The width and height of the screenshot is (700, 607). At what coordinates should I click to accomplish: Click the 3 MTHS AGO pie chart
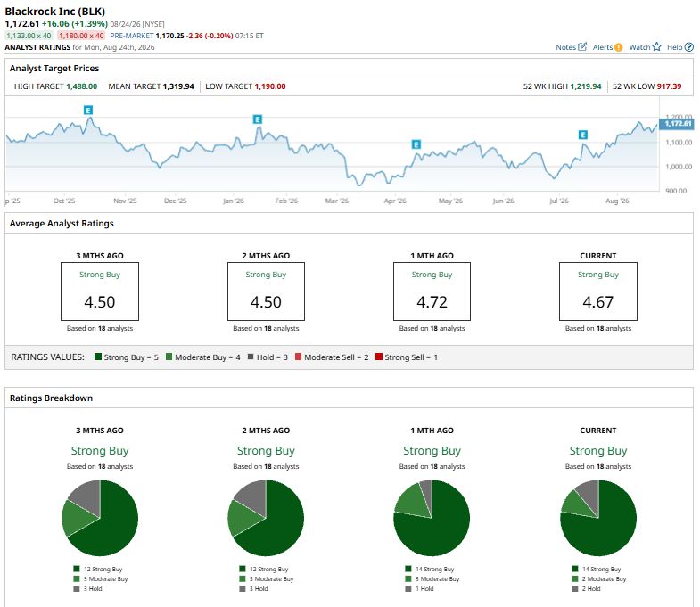click(x=100, y=518)
